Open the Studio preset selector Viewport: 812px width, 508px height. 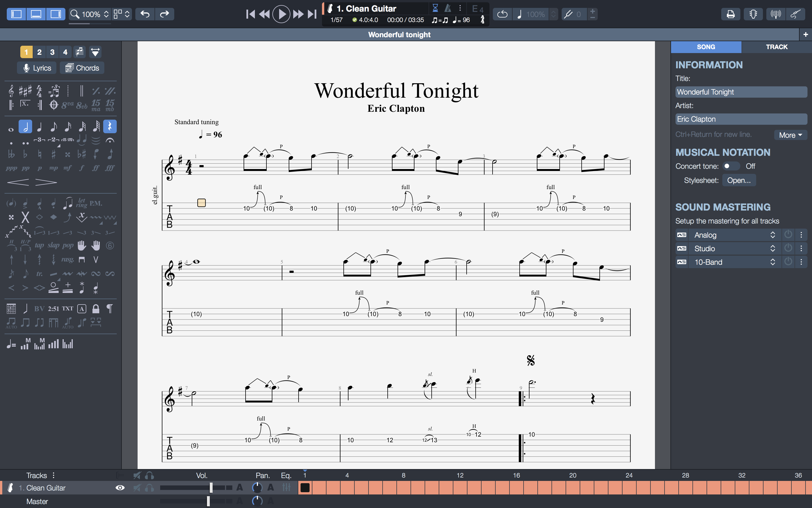pos(735,248)
